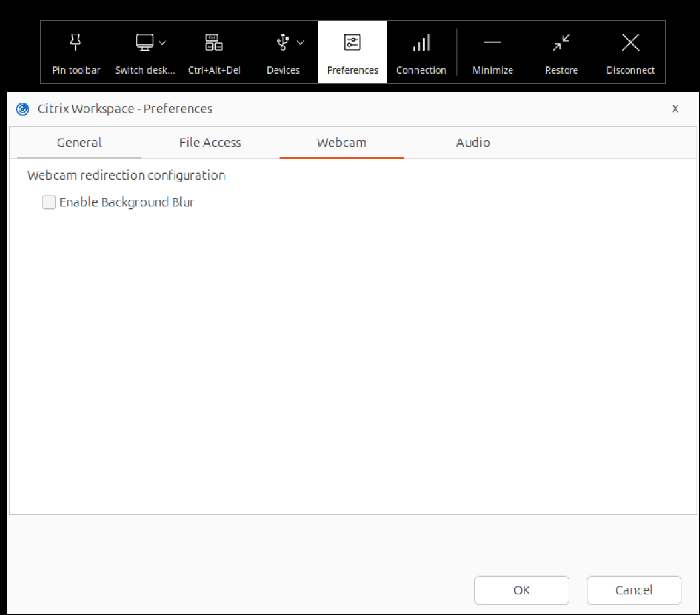The height and width of the screenshot is (615, 700).
Task: Enable the Background Blur checkbox
Action: pyautogui.click(x=49, y=202)
